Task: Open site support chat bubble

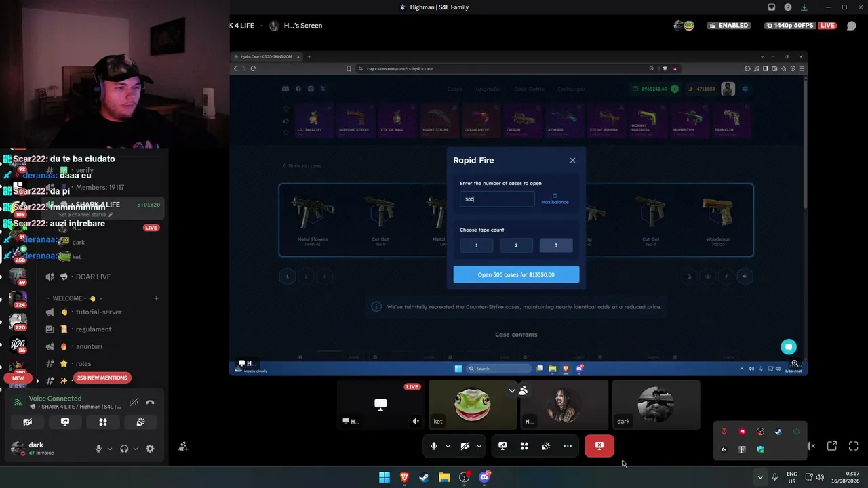Action: click(x=788, y=347)
